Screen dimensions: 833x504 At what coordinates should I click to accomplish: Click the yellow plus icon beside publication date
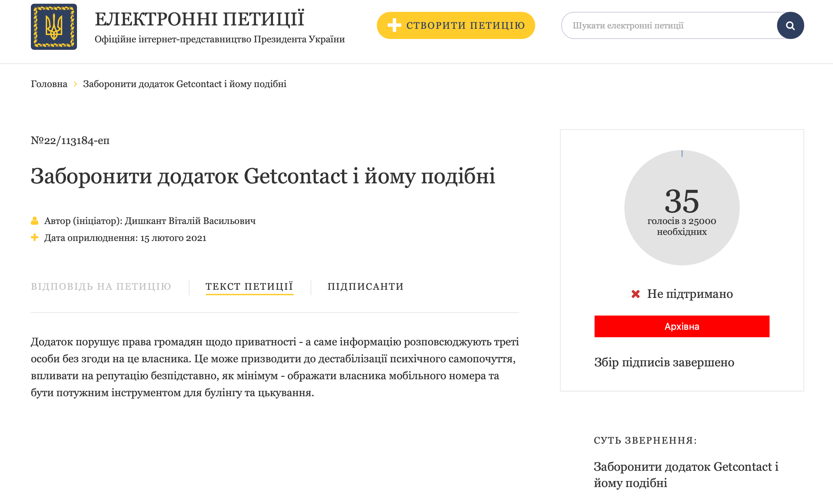point(34,238)
